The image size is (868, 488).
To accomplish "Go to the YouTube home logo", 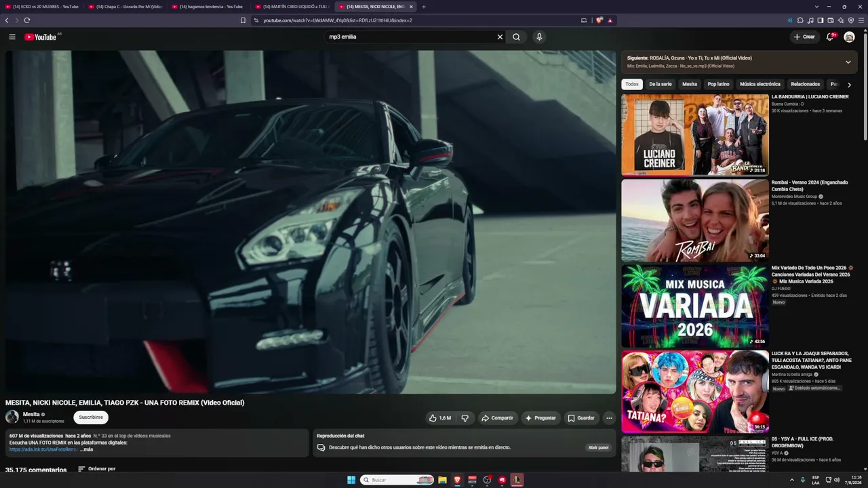I will [41, 37].
